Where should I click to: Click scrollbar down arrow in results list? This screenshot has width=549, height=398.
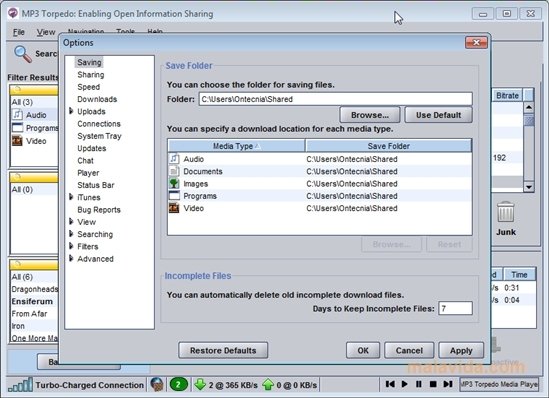point(529,187)
